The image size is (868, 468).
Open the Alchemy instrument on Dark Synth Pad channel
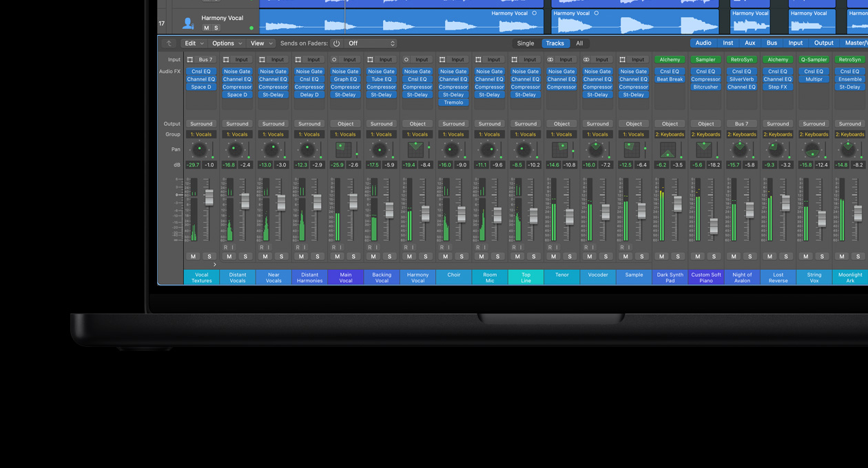point(670,60)
